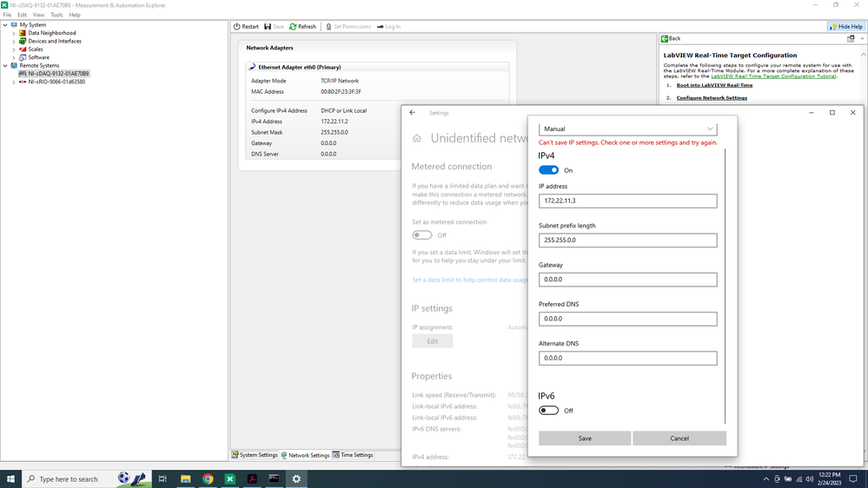
Task: Click the Save floppy icon in MAX toolbar
Action: pyautogui.click(x=268, y=27)
